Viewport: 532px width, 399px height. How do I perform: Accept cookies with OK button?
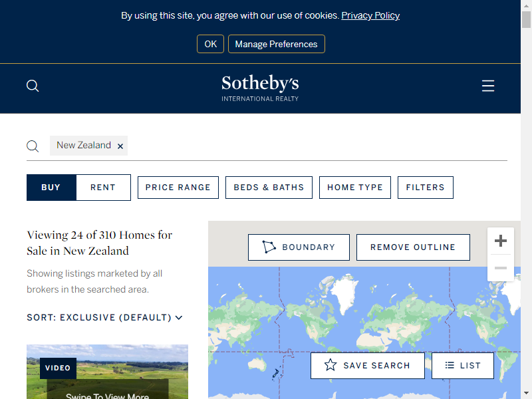tap(210, 44)
